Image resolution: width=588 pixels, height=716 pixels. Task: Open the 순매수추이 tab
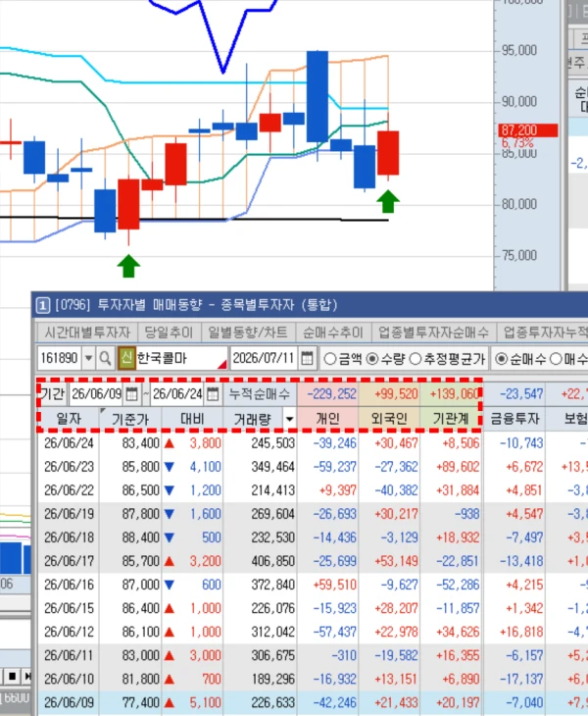pos(333,332)
